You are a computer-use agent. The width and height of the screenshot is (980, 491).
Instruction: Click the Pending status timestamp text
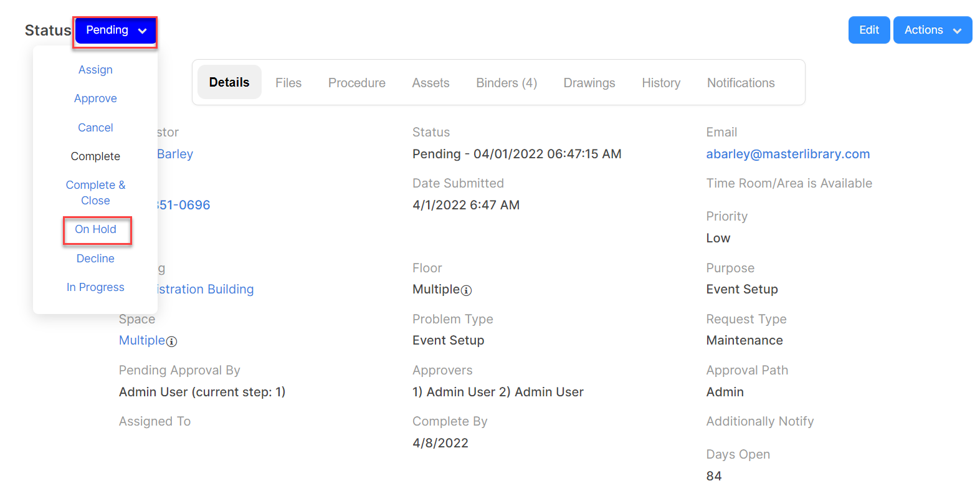[x=517, y=154]
